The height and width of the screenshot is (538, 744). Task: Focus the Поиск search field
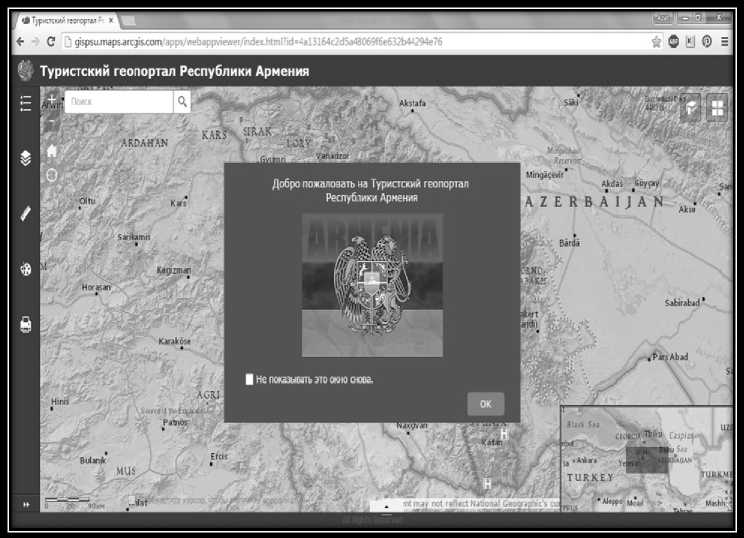(119, 102)
